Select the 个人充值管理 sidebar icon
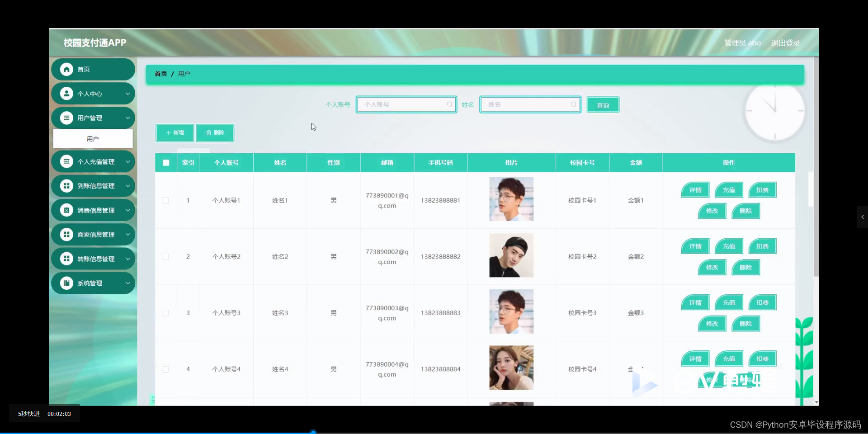 click(66, 161)
